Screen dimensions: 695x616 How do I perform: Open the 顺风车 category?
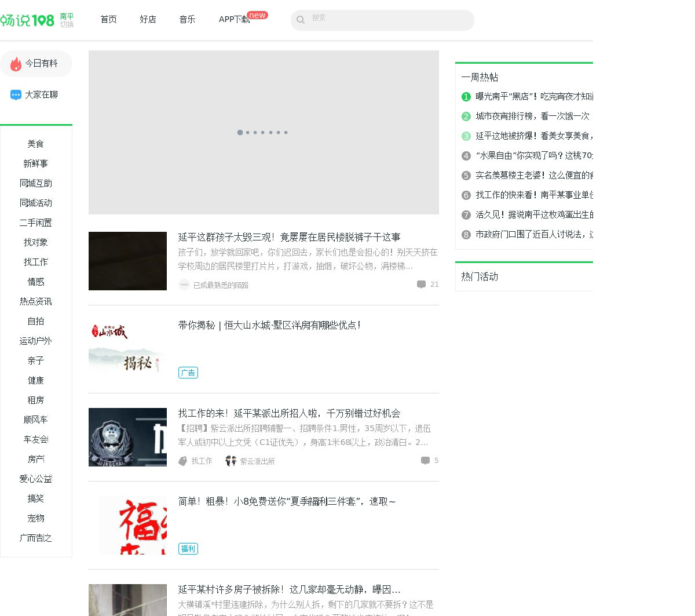36,420
